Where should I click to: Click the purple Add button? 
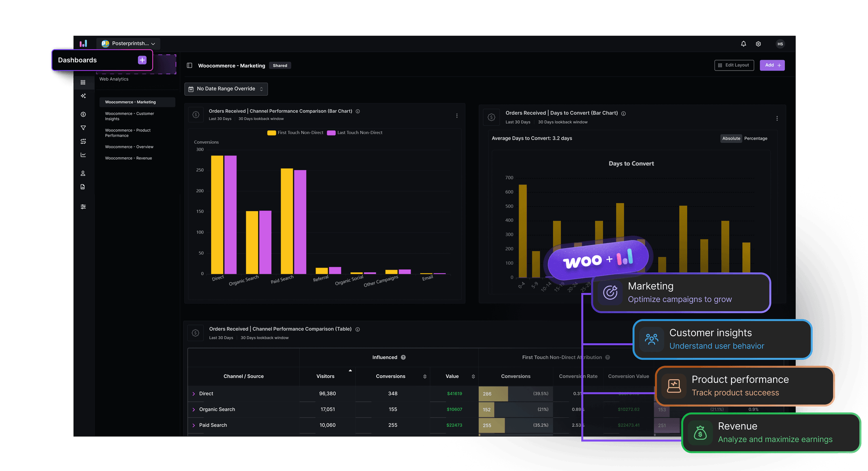pyautogui.click(x=772, y=66)
